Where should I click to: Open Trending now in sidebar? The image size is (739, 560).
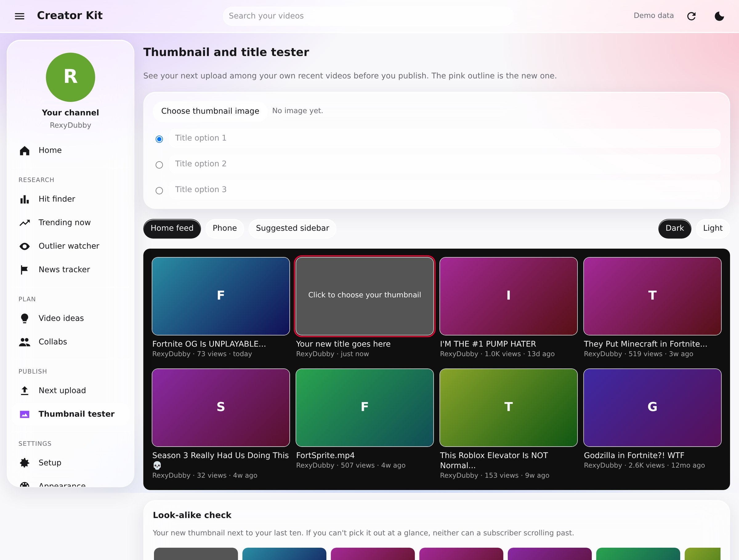[x=71, y=222]
